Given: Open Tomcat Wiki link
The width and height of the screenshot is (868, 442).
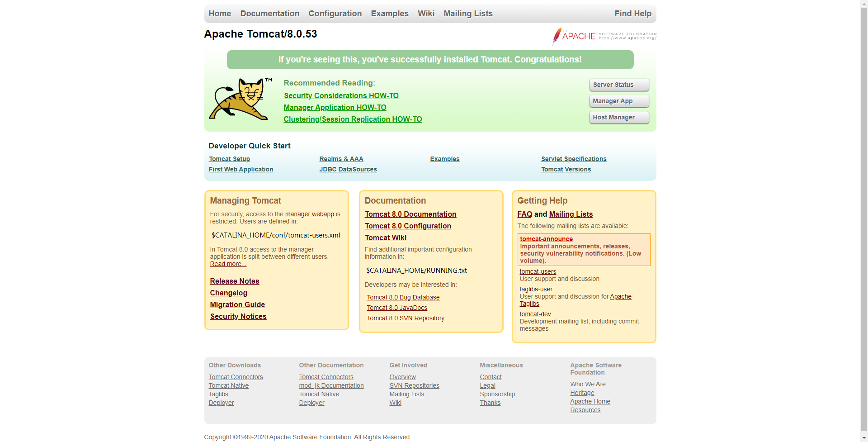Looking at the screenshot, I should coord(386,238).
